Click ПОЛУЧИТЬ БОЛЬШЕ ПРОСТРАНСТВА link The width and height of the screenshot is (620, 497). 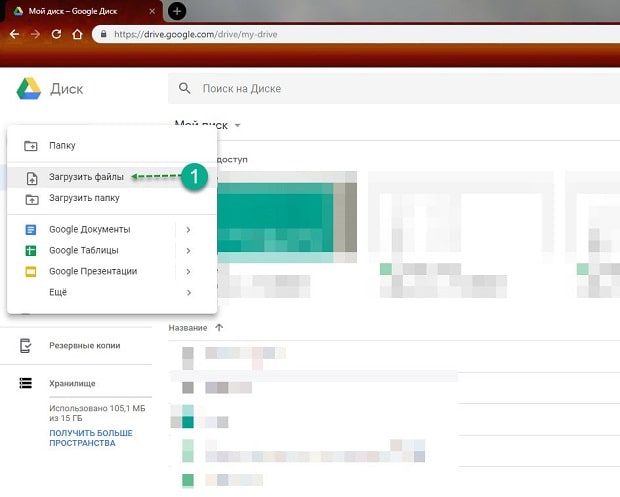coord(91,438)
